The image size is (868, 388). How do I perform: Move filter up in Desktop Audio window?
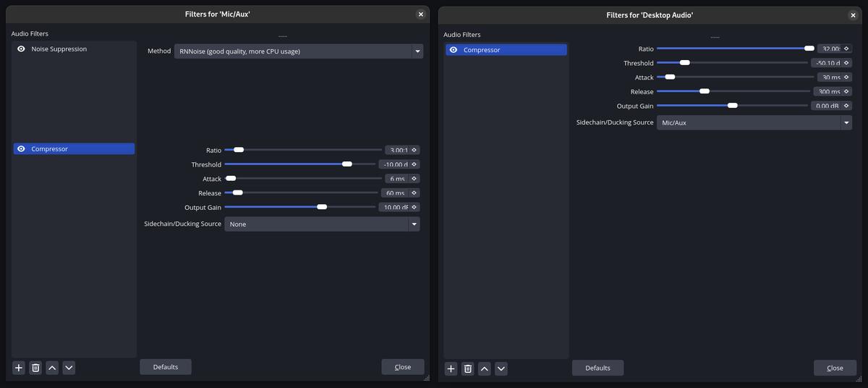click(x=485, y=368)
